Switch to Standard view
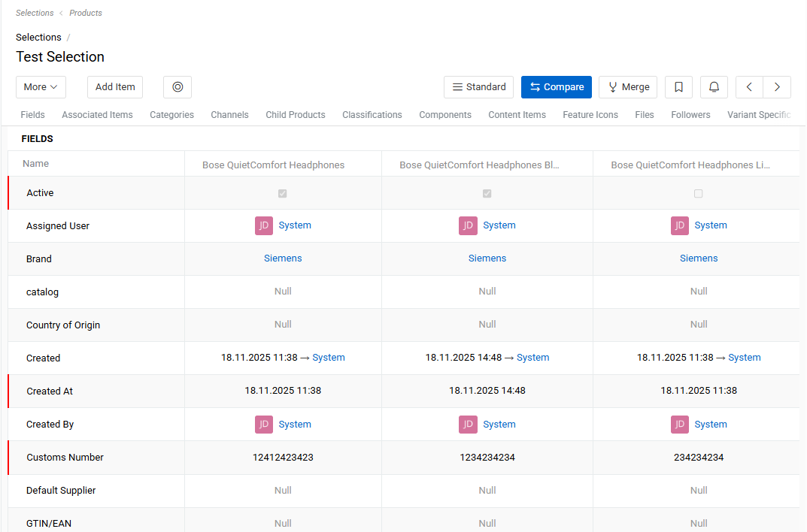Image resolution: width=807 pixels, height=532 pixels. pyautogui.click(x=478, y=87)
